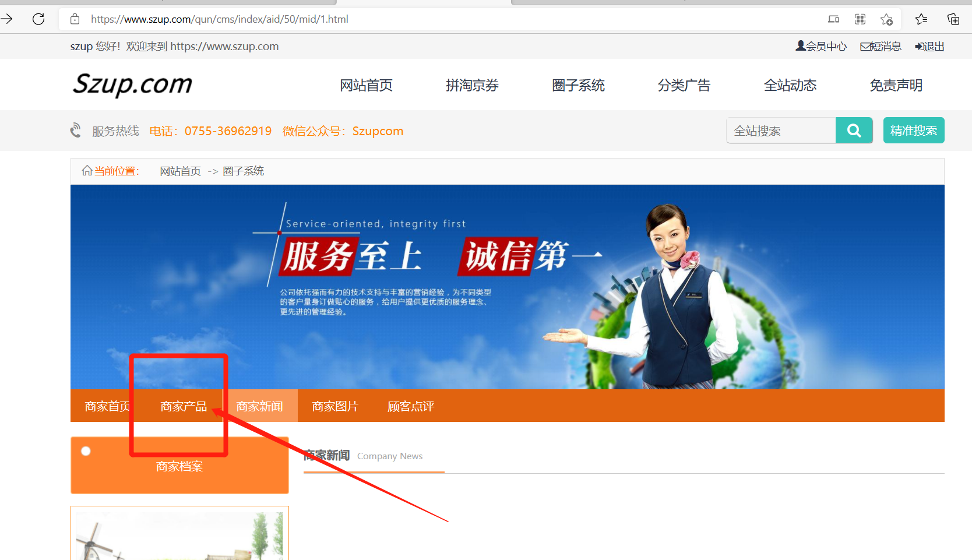972x560 pixels.
Task: Open the favorites list
Action: 921,19
